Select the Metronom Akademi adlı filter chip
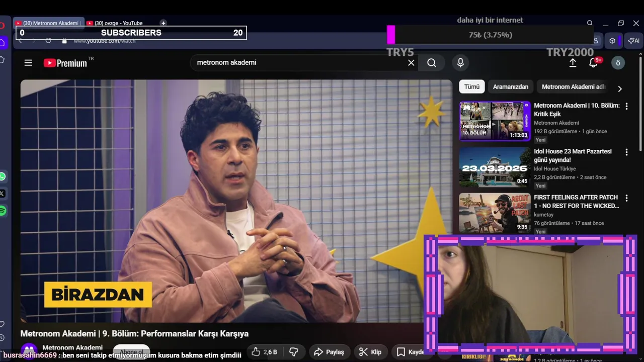Viewport: 644px width, 362px height. coord(573,86)
